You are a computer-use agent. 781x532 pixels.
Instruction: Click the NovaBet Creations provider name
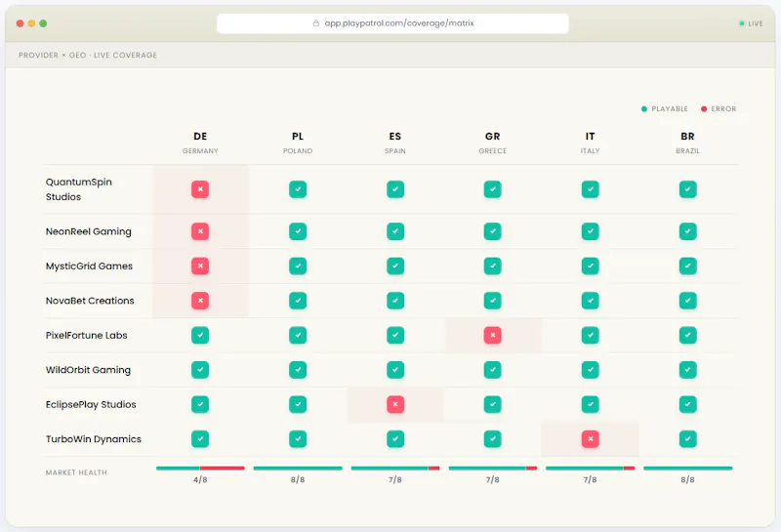click(90, 301)
